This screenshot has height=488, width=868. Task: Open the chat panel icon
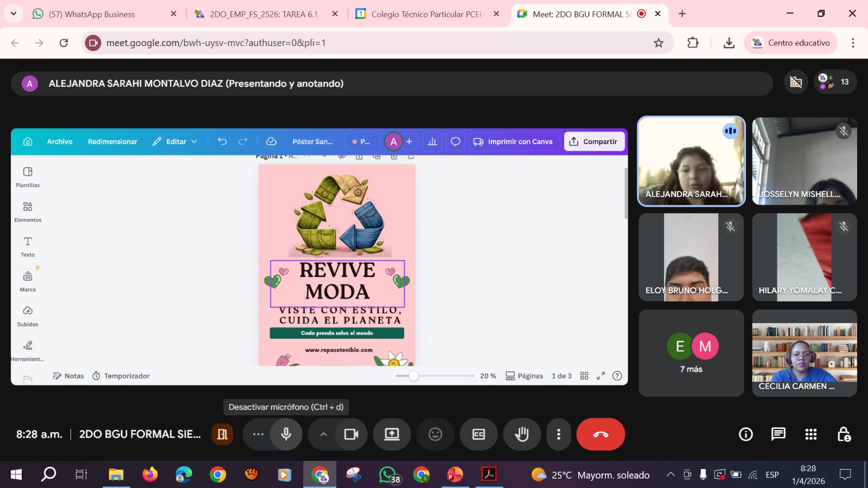point(778,434)
